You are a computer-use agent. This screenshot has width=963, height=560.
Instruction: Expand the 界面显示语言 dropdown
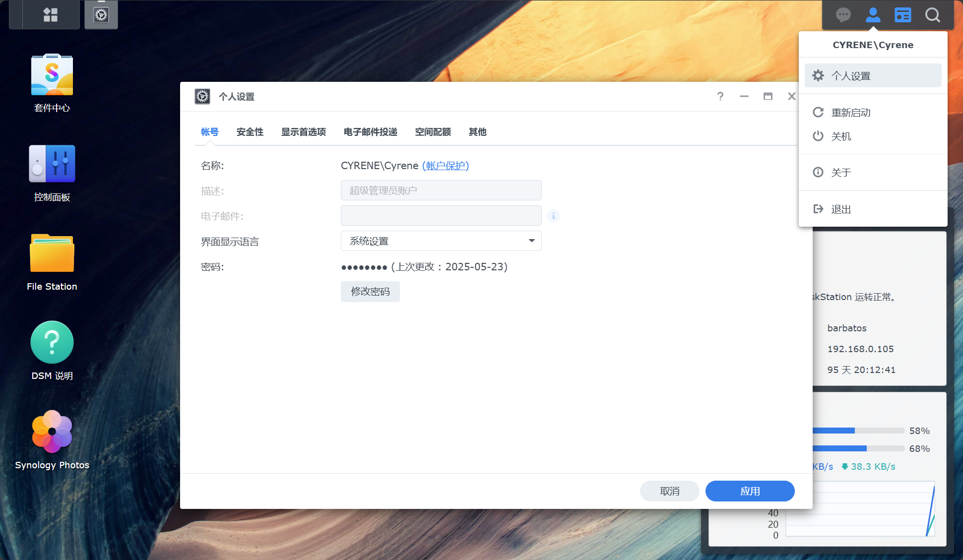441,241
